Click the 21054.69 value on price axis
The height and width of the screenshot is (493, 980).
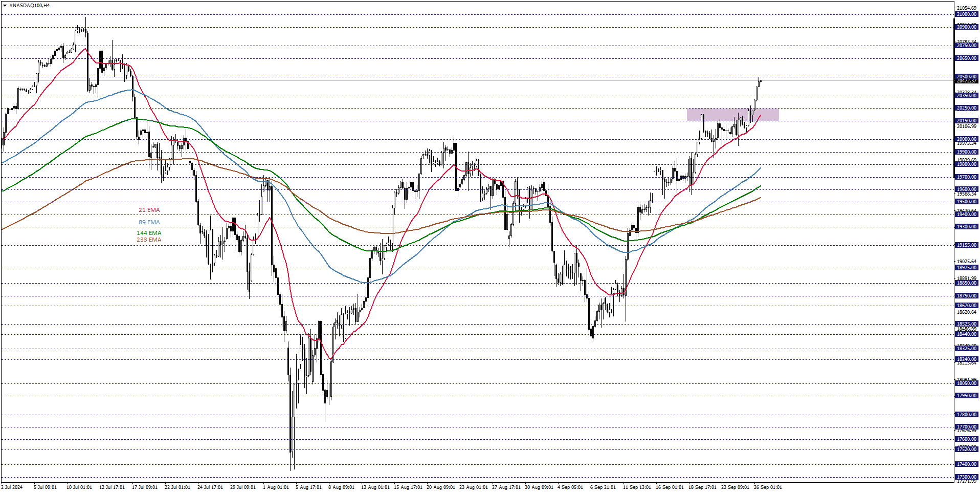[x=967, y=8]
